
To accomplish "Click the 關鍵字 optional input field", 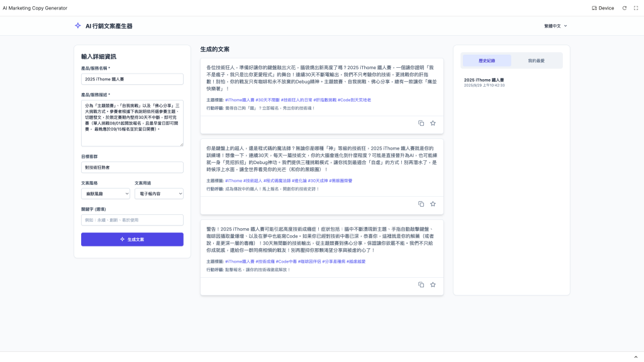I will (132, 220).
